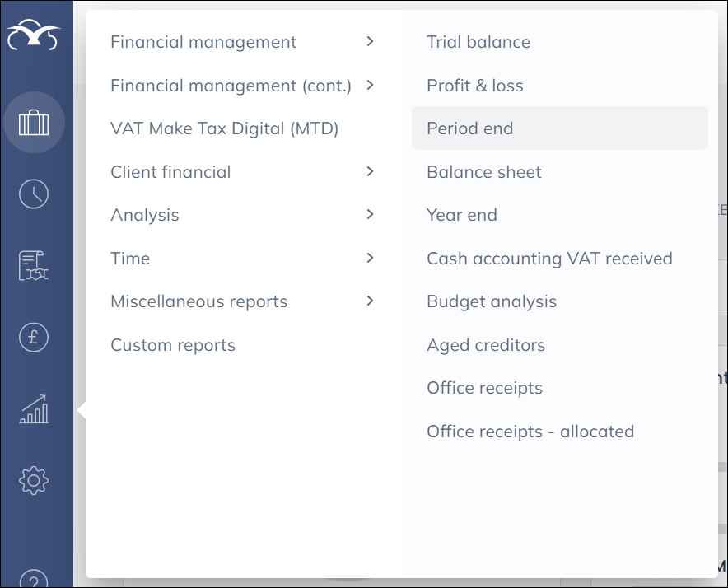
Task: Open VAT Make Tax Digital (MTD)
Action: [x=225, y=128]
